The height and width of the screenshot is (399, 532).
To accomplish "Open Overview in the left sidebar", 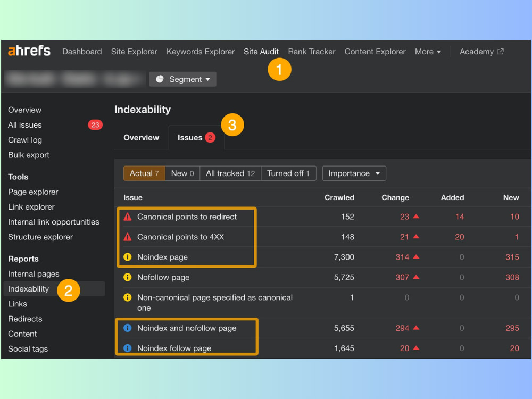I will (25, 110).
